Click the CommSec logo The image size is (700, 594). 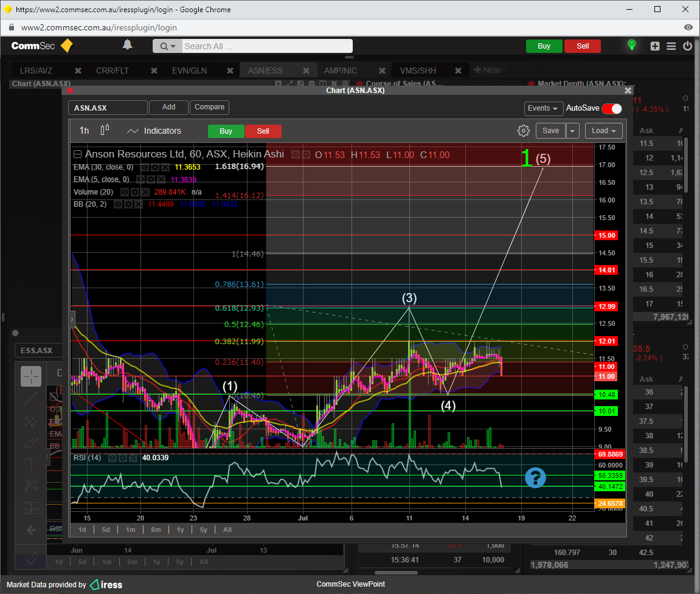coord(41,46)
